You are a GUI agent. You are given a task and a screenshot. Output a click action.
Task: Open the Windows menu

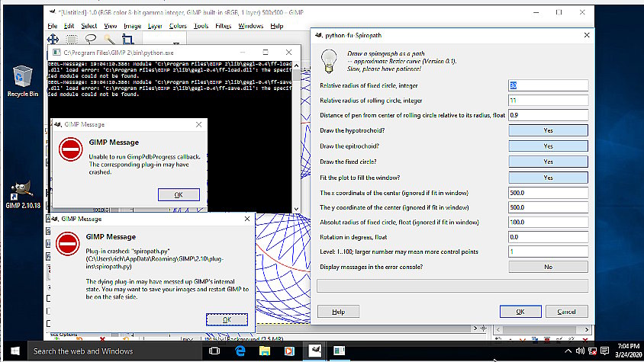pyautogui.click(x=250, y=26)
